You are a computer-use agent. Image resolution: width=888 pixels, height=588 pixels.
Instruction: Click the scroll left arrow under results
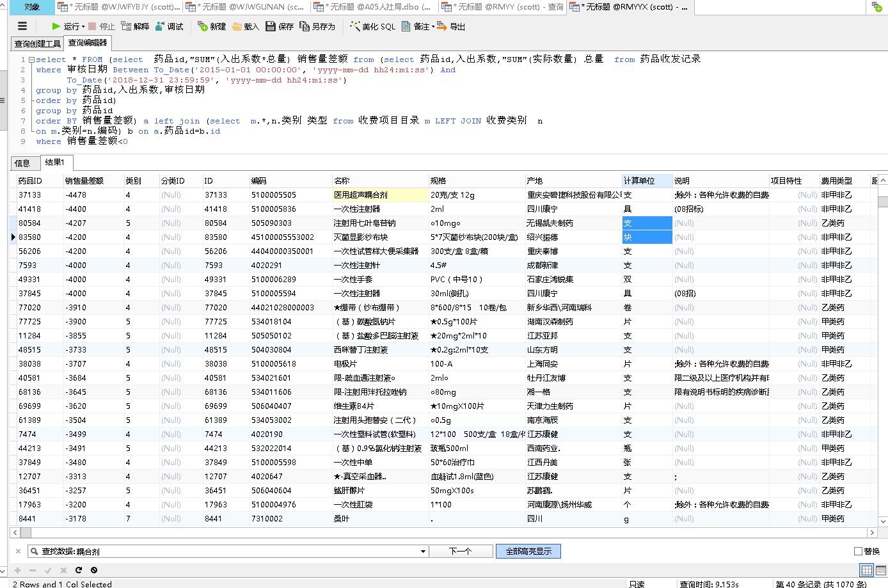tap(15, 532)
